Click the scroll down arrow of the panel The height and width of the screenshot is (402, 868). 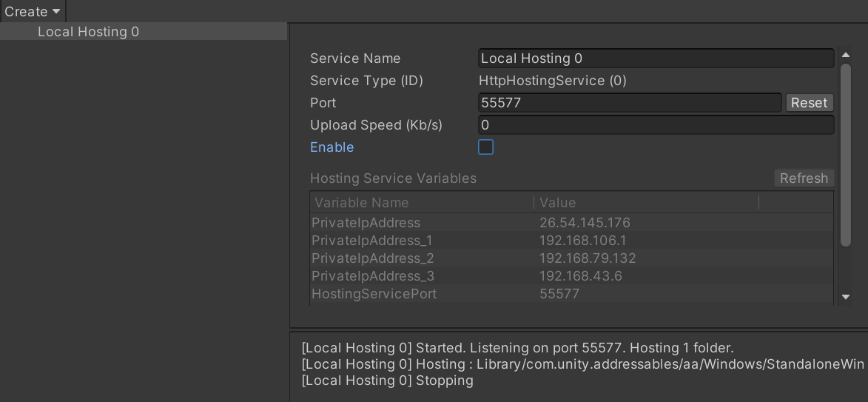coord(846,297)
